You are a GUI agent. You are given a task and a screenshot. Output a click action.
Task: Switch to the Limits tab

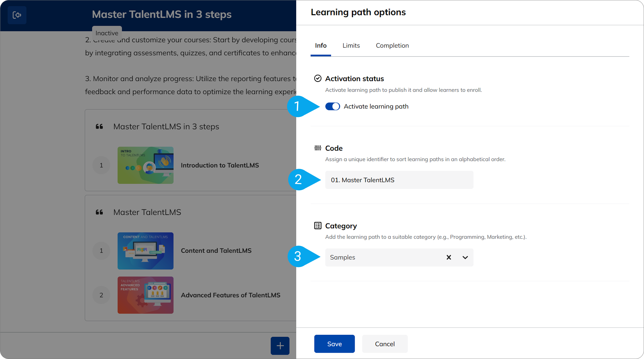pyautogui.click(x=351, y=46)
